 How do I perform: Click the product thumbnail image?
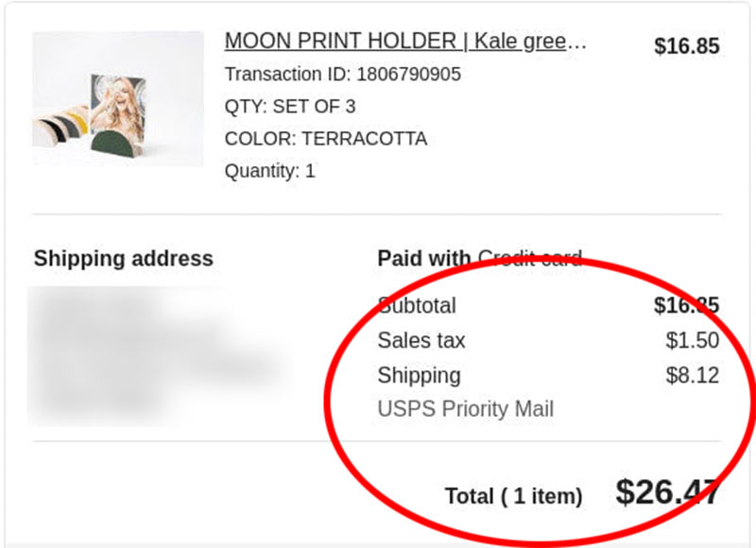(x=118, y=98)
